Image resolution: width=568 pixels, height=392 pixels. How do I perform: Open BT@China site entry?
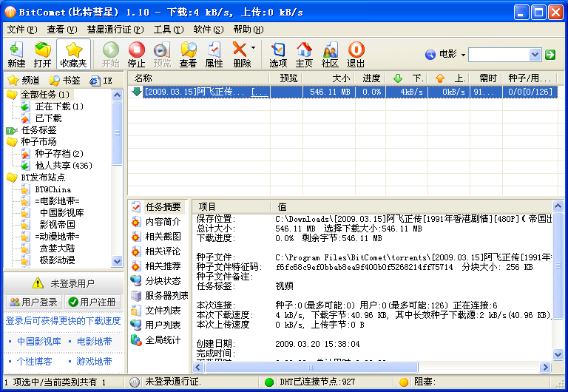tap(53, 189)
